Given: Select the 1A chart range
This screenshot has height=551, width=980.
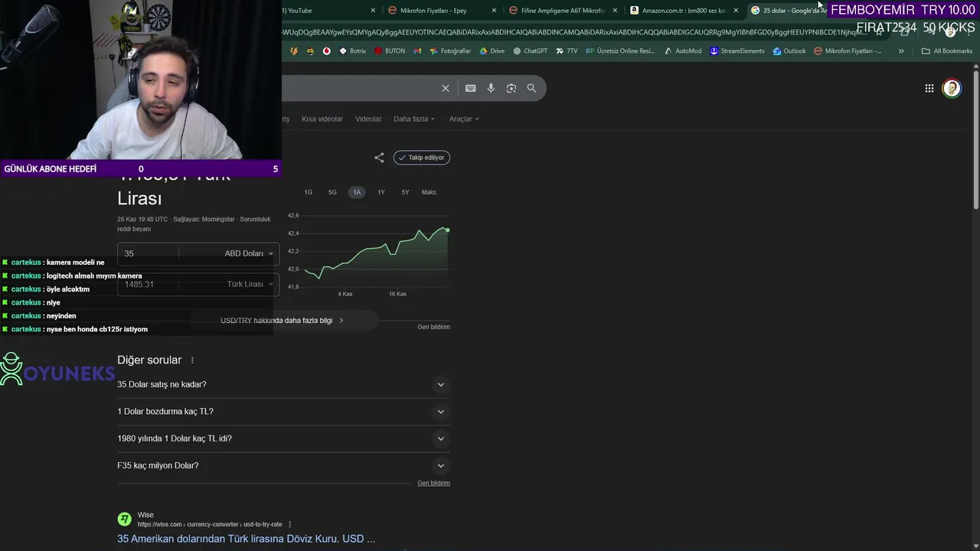Looking at the screenshot, I should pos(357,192).
